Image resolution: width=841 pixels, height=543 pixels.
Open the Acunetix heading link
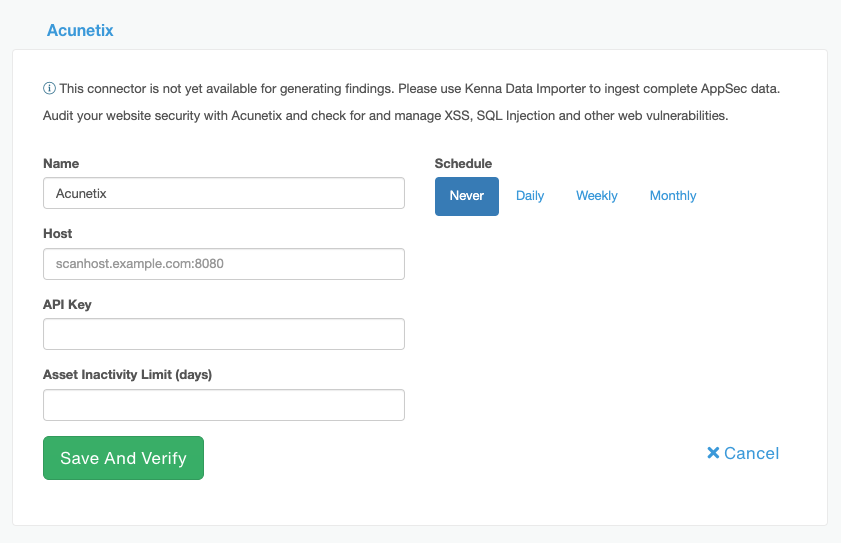(80, 30)
